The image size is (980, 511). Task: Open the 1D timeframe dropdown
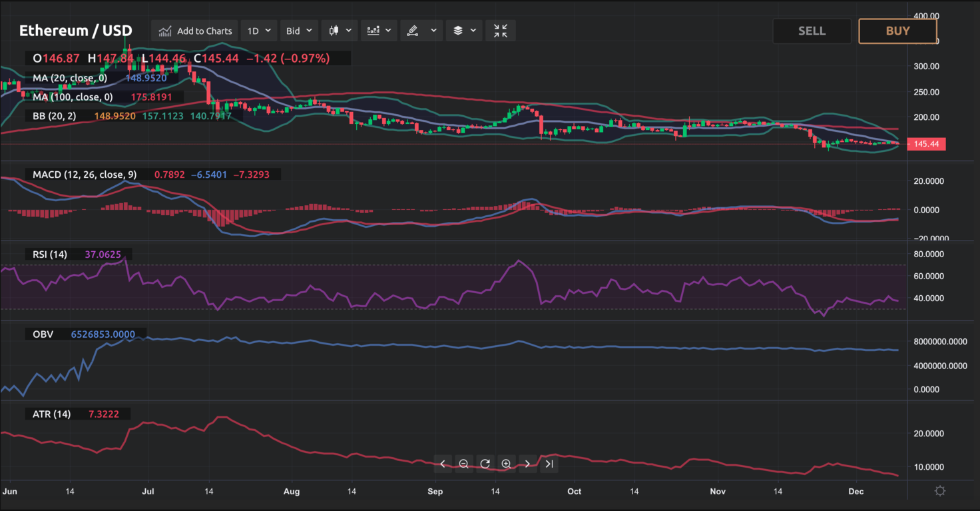click(x=258, y=30)
